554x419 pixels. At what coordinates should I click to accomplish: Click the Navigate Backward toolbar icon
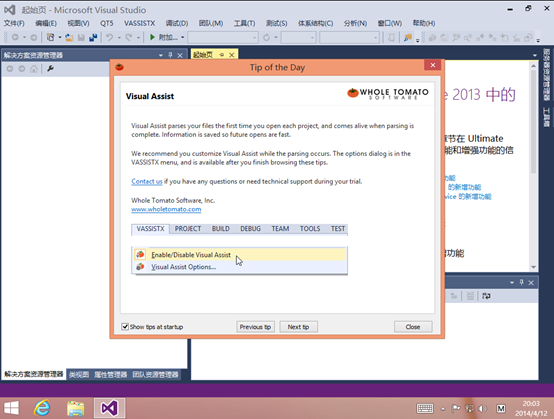[x=15, y=37]
